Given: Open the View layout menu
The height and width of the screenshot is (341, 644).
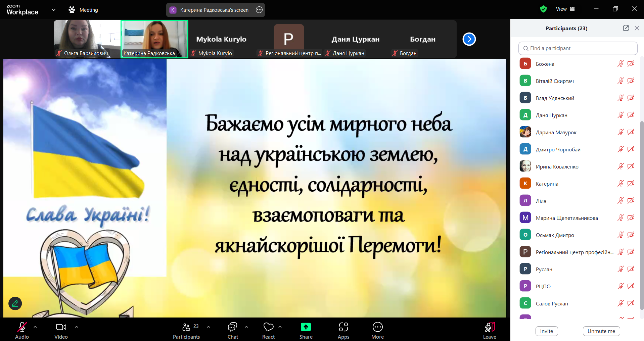Looking at the screenshot, I should point(565,9).
